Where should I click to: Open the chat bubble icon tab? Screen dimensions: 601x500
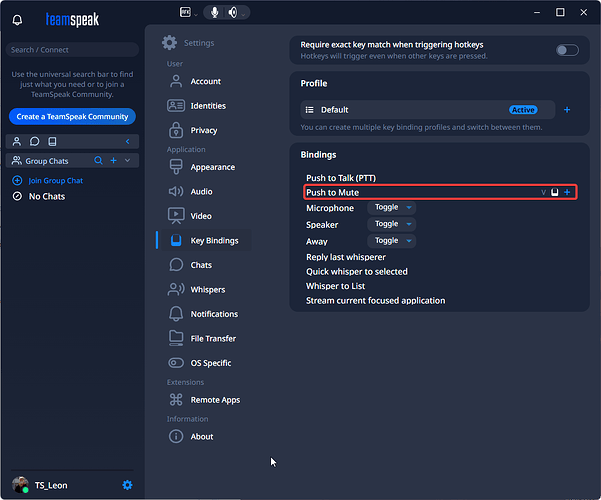pyautogui.click(x=34, y=141)
